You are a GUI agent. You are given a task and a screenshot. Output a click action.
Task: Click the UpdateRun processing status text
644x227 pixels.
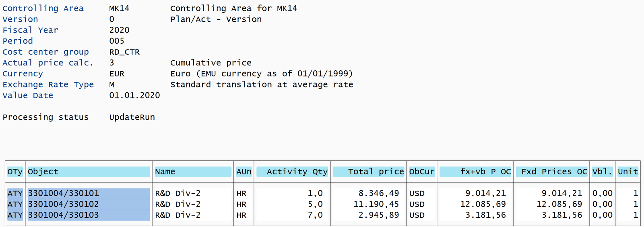132,117
